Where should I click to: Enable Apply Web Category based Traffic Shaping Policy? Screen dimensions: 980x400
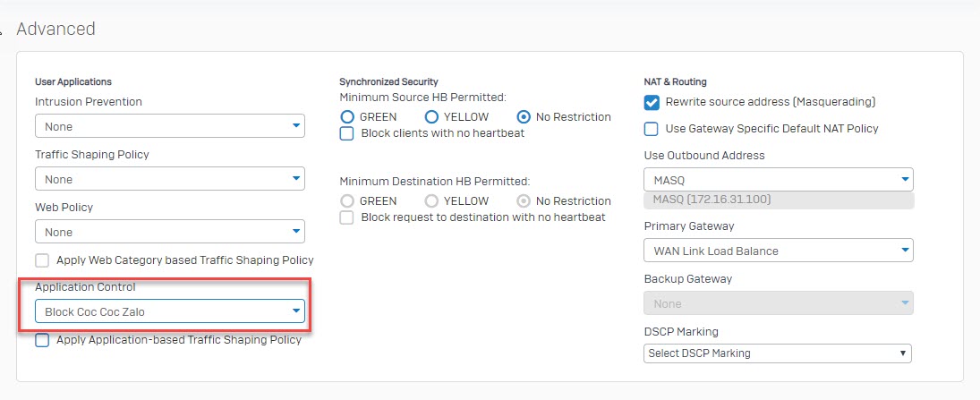[x=42, y=260]
